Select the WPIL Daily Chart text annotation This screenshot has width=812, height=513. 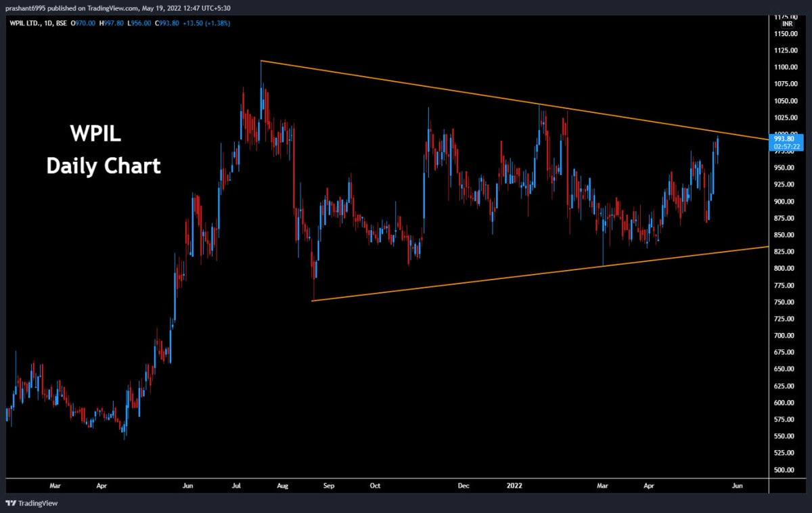(104, 150)
